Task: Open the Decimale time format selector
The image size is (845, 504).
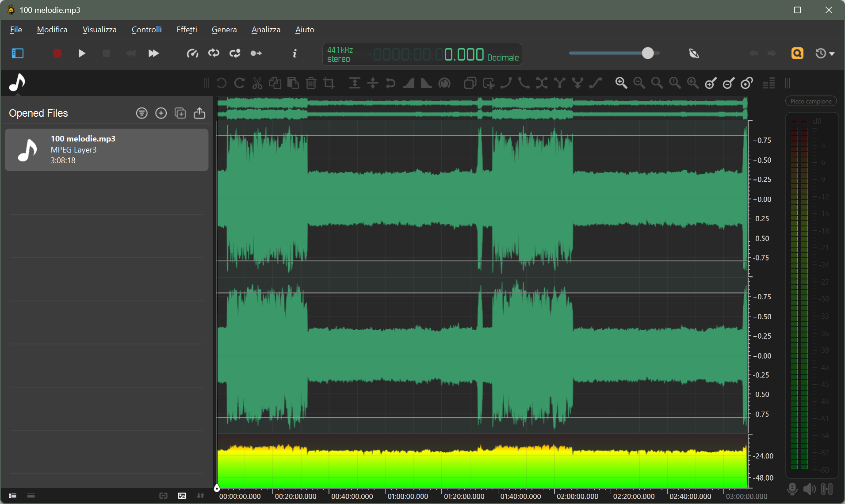Action: 503,57
